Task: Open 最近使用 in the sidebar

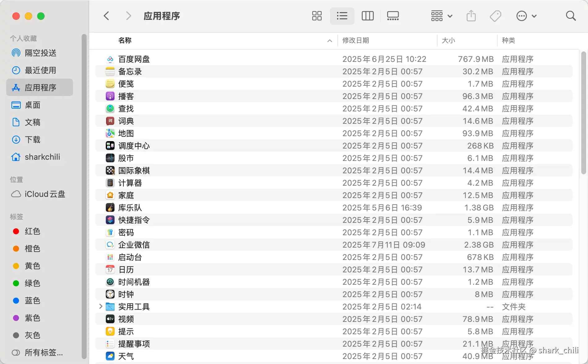Action: point(40,70)
